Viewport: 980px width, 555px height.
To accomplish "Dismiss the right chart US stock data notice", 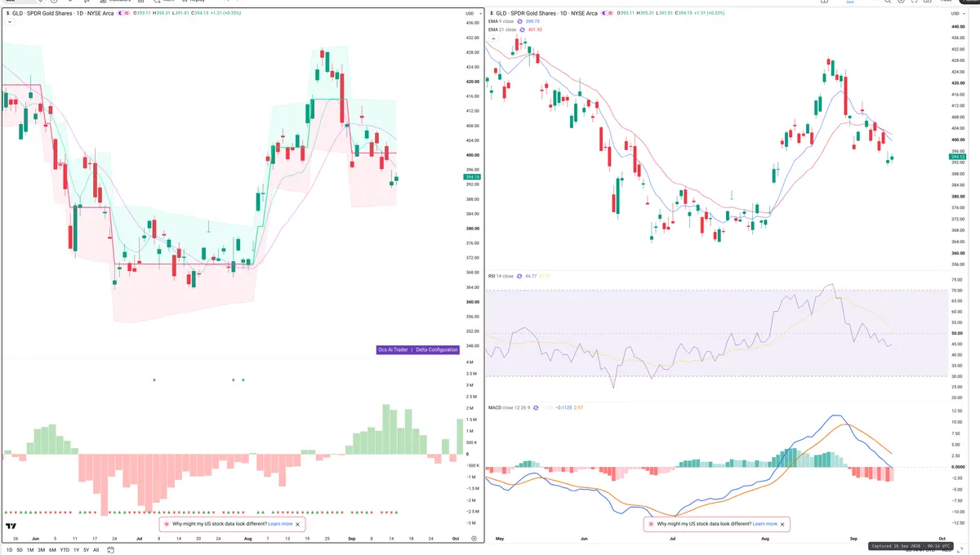I will click(782, 524).
